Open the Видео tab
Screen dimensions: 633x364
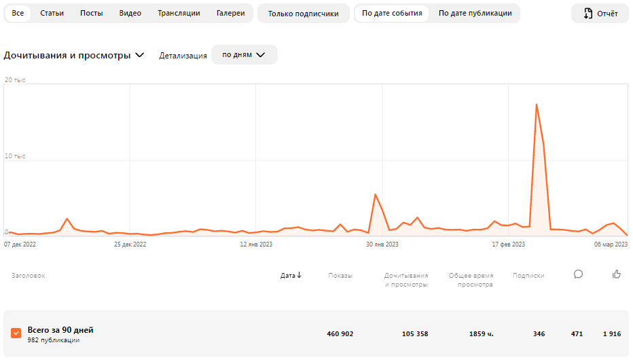(x=130, y=14)
